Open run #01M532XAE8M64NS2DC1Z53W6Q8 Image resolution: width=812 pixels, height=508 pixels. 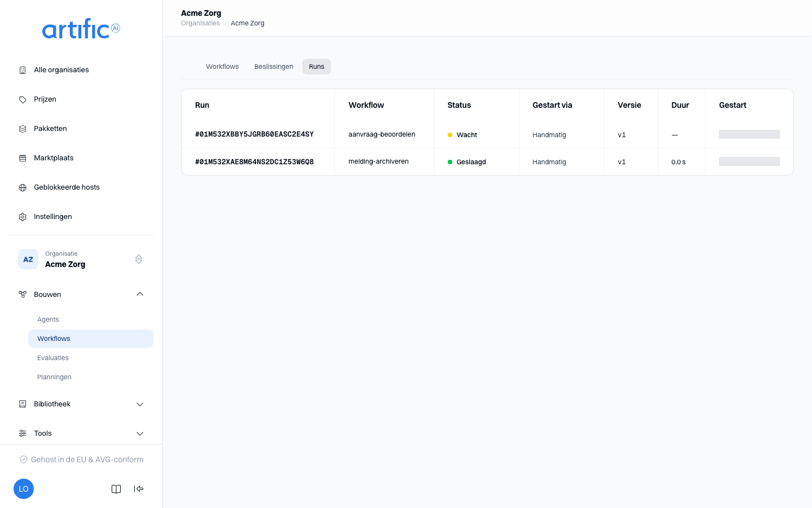click(x=254, y=162)
